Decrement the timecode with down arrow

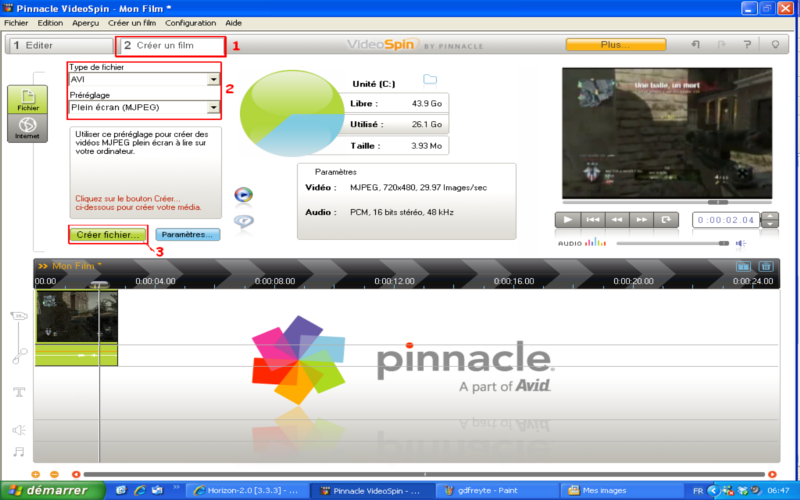click(769, 224)
